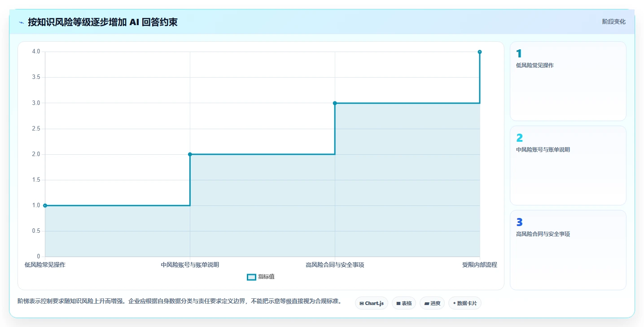Select the 数据卡片 tag button
This screenshot has height=327, width=644.
464,303
